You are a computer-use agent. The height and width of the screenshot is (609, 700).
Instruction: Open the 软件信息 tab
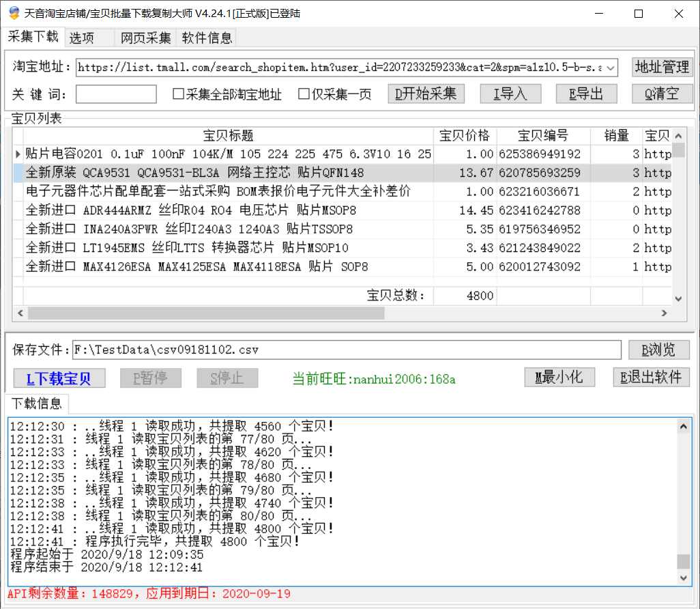[x=207, y=38]
